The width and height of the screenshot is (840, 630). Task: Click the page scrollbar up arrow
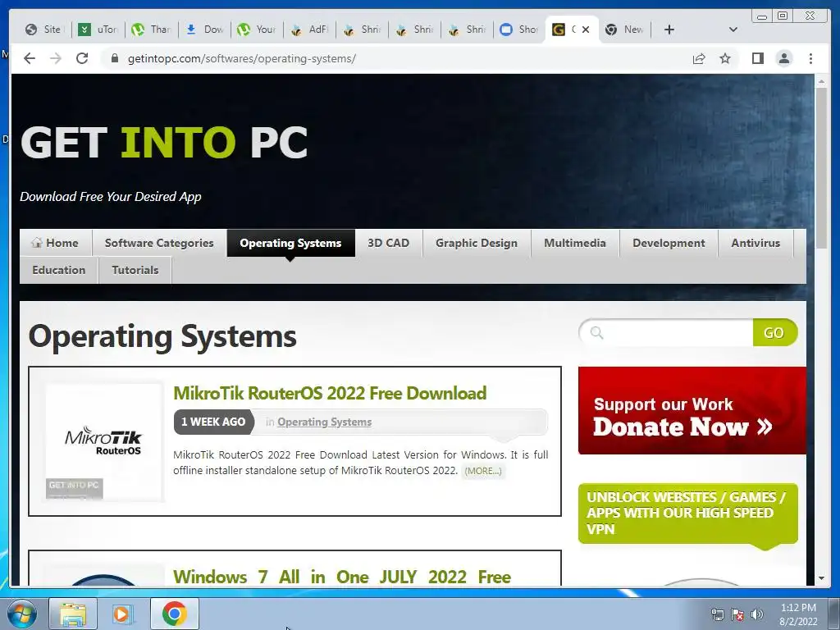[x=821, y=81]
